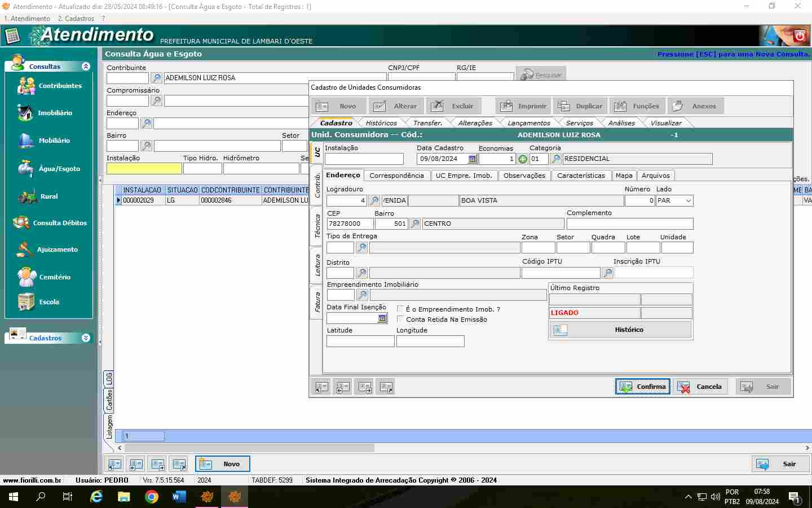
Task: Click the Complemento input field
Action: click(629, 224)
